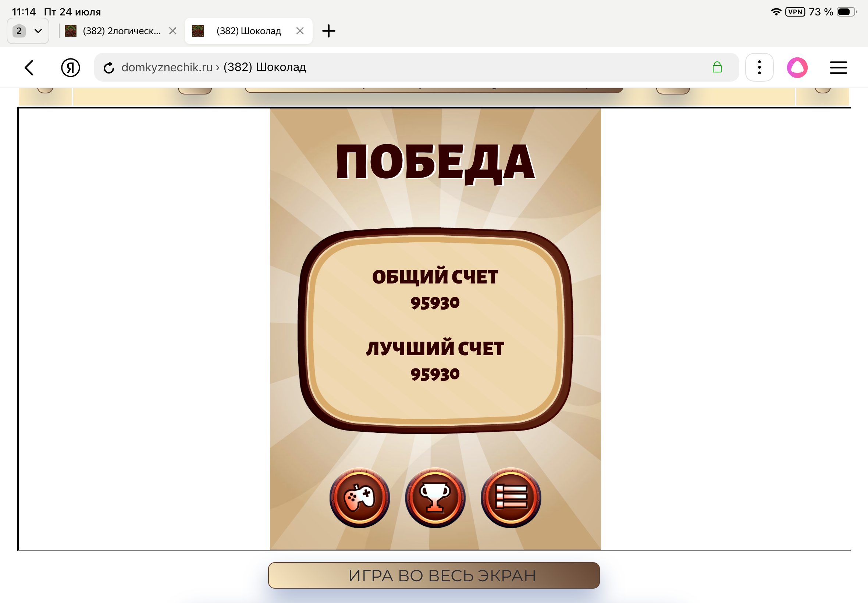Click the ЛУЧШИЙ СЧЕТ label
The width and height of the screenshot is (868, 603).
click(x=435, y=348)
